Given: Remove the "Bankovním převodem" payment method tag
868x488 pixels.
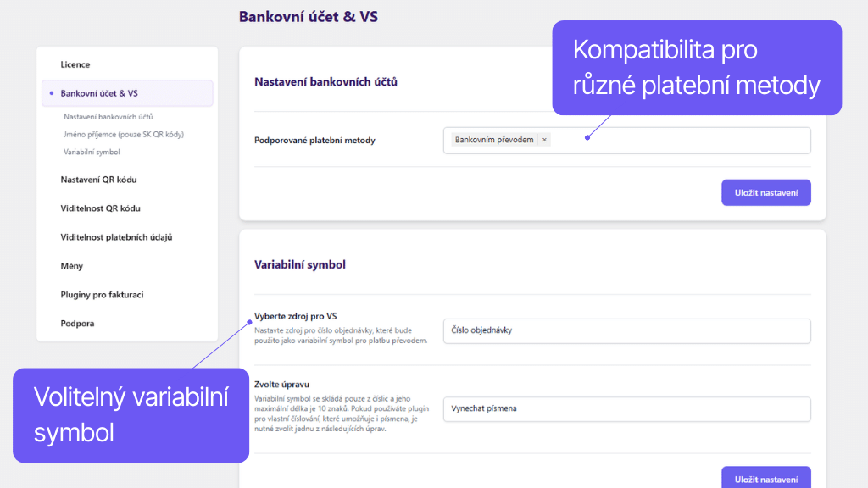Looking at the screenshot, I should click(x=543, y=140).
